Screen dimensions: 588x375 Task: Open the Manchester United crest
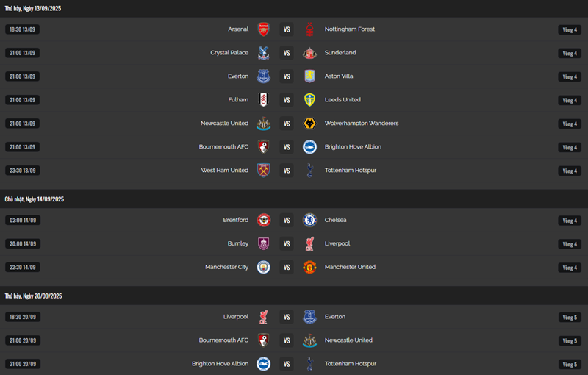click(x=309, y=267)
